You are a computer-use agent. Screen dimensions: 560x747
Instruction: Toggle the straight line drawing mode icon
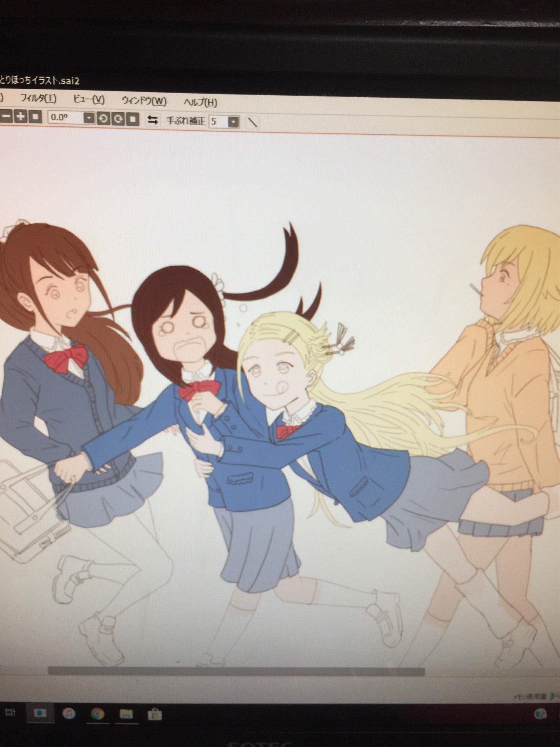point(253,123)
